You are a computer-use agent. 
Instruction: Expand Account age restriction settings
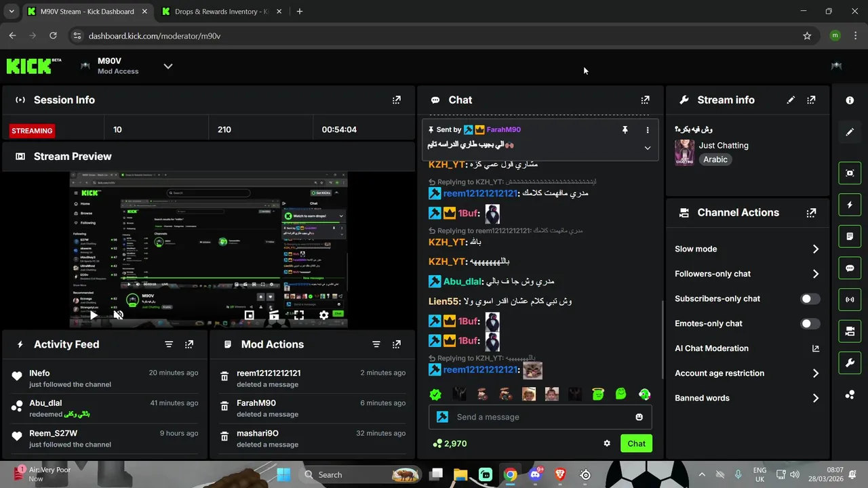tap(747, 373)
